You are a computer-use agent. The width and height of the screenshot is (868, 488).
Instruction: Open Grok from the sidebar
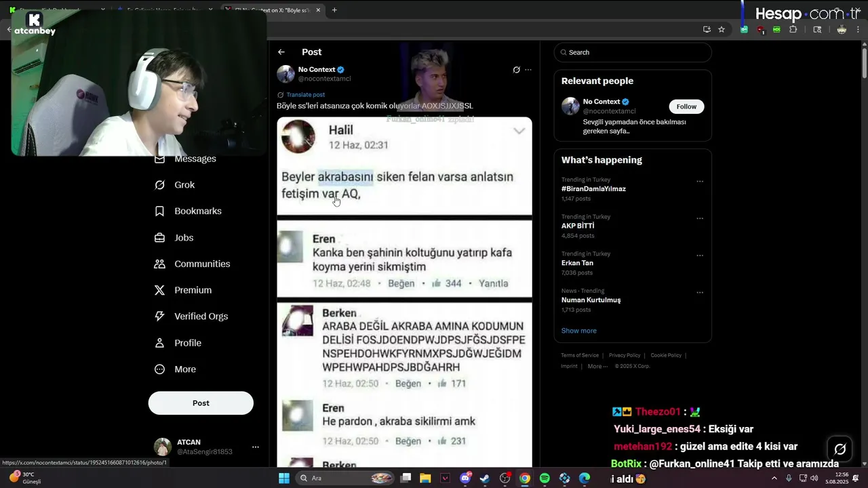[x=175, y=185]
